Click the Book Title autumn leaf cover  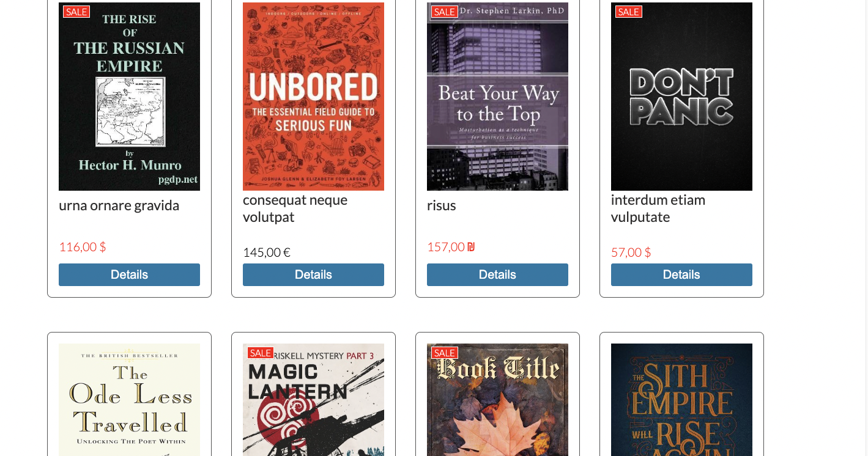(497, 400)
